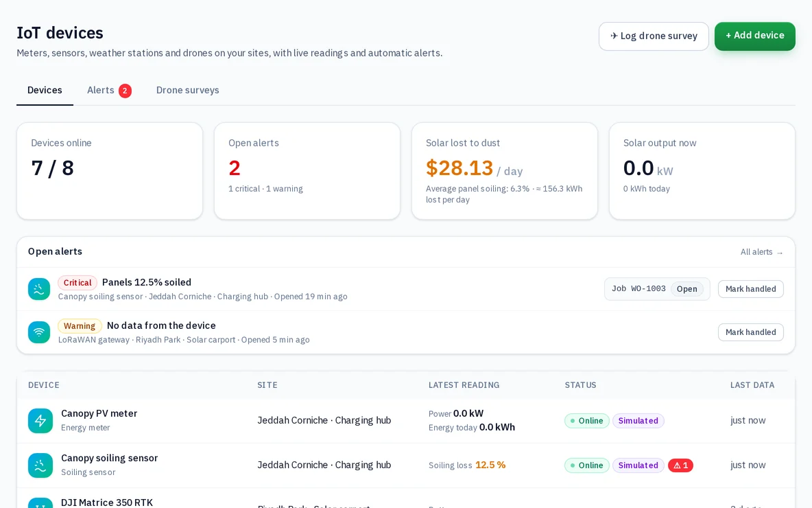Click the Jeddah Corniche site cell for Canopy PV meter
The height and width of the screenshot is (508, 812).
324,420
